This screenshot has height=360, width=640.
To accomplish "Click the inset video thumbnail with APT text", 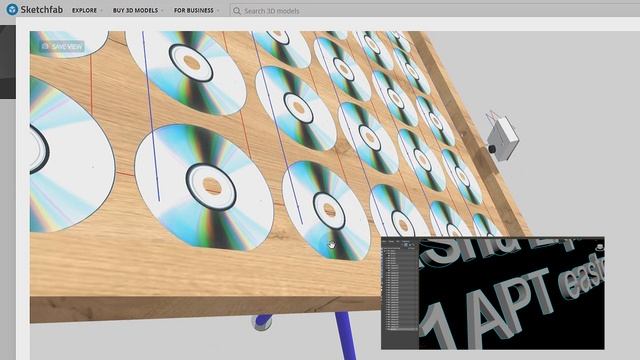I will click(x=493, y=293).
